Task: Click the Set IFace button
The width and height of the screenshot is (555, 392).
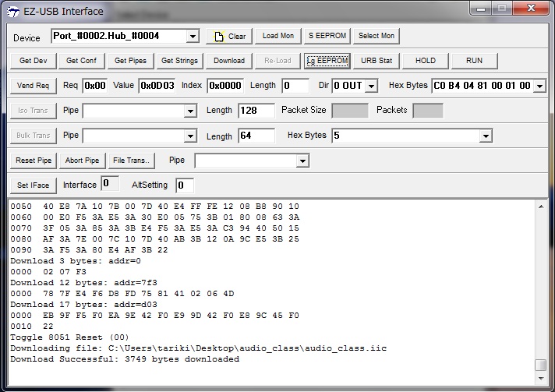Action: [33, 185]
